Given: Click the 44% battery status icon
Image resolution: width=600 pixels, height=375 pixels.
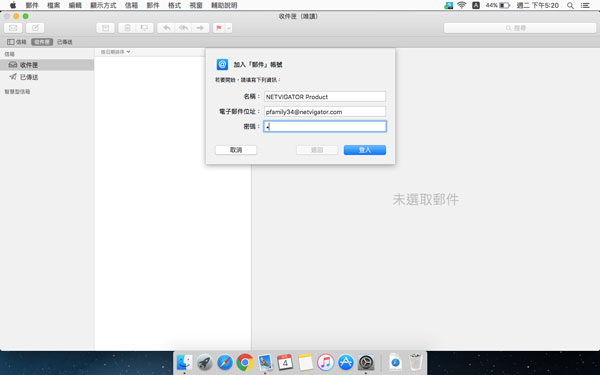Looking at the screenshot, I should tap(498, 5).
